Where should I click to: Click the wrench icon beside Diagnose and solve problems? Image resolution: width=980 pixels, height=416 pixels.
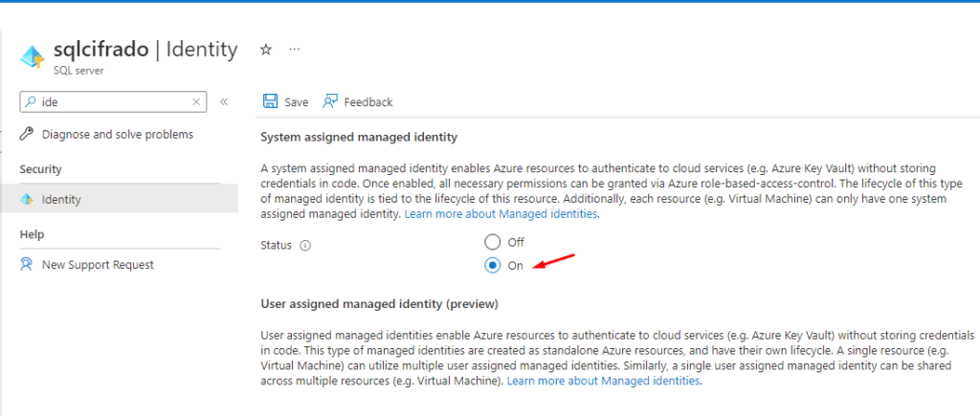pyautogui.click(x=26, y=134)
